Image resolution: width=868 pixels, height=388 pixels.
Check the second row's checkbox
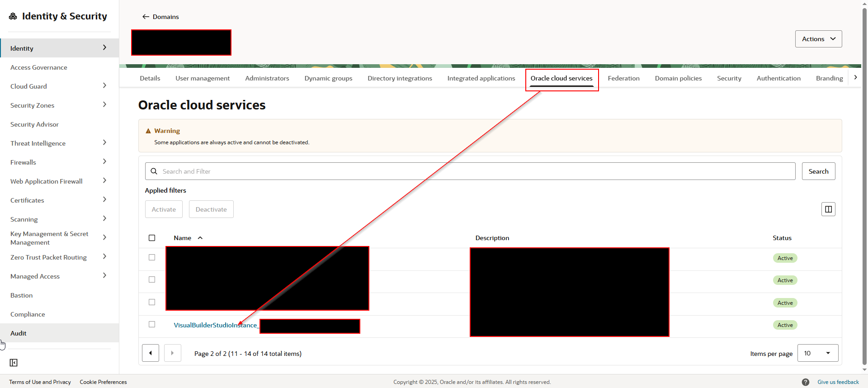[x=152, y=279]
